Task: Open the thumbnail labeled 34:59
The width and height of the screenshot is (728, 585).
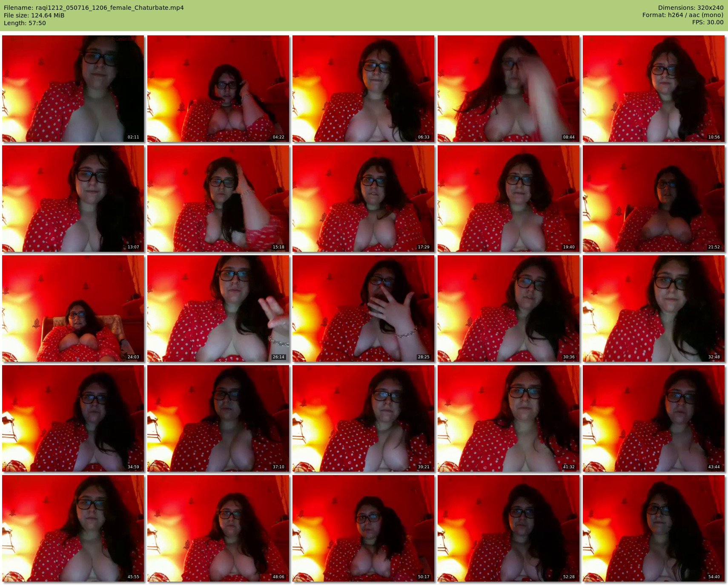Action: [73, 418]
